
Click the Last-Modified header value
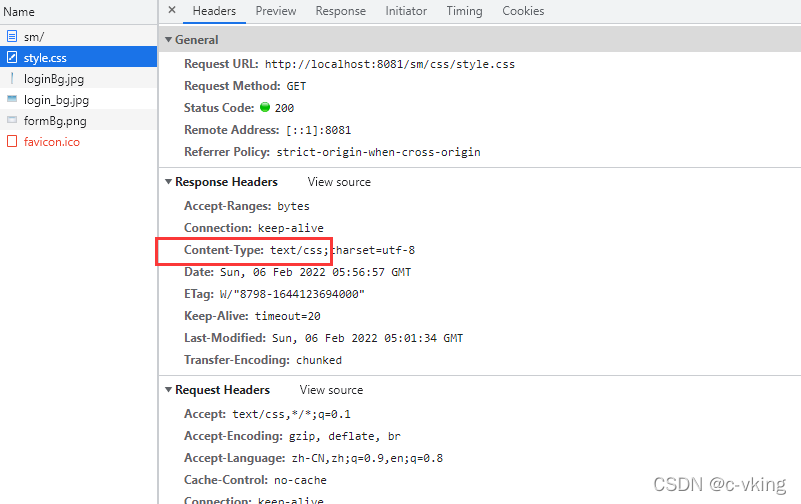click(368, 338)
